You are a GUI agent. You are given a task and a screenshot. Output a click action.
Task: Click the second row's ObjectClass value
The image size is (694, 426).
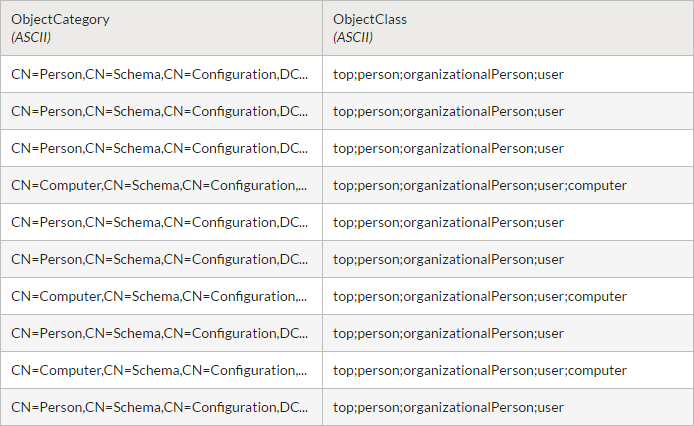(x=448, y=111)
